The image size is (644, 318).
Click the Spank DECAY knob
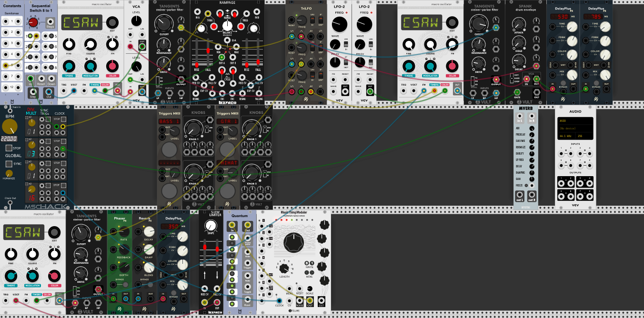pyautogui.click(x=519, y=60)
